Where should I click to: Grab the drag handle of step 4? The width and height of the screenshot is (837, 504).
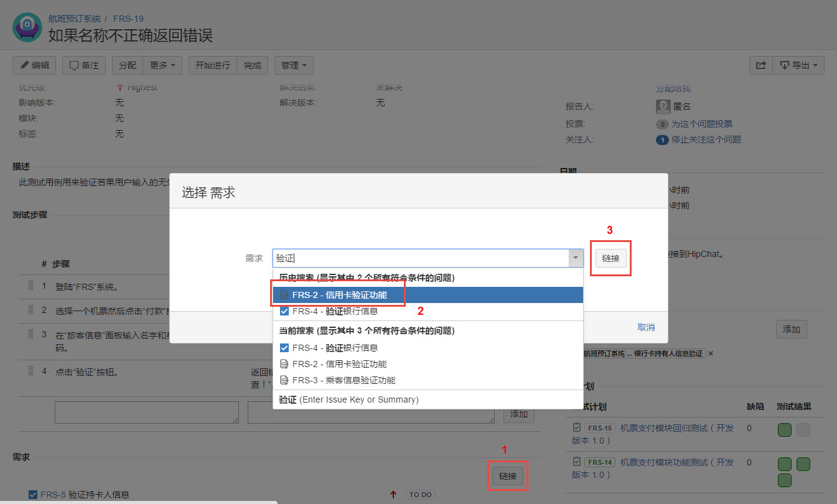[29, 371]
